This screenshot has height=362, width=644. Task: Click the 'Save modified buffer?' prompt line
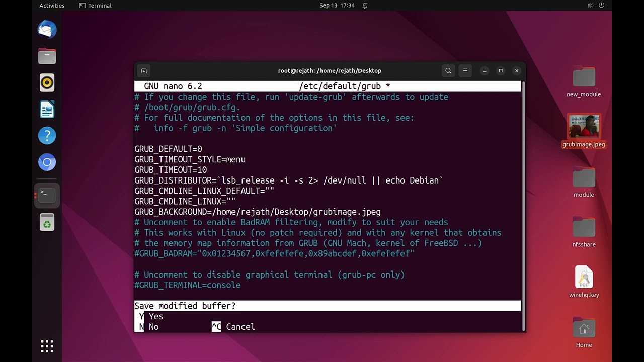click(328, 306)
